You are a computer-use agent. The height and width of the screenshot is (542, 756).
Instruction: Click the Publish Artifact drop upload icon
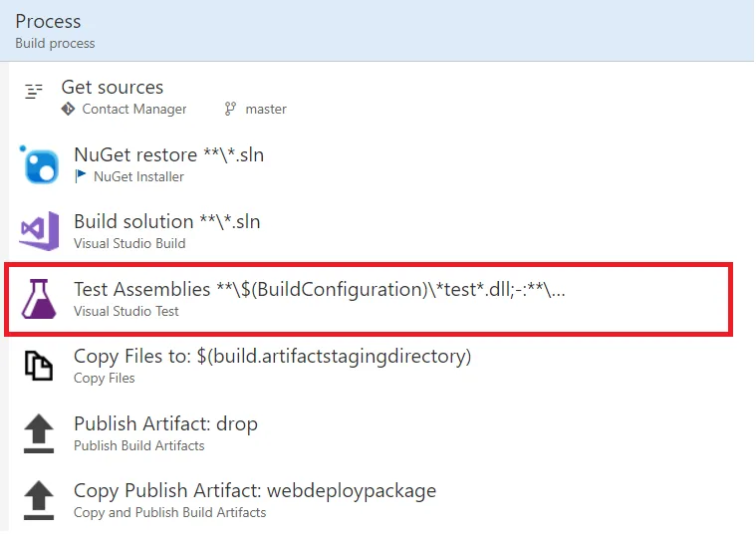pos(39,433)
